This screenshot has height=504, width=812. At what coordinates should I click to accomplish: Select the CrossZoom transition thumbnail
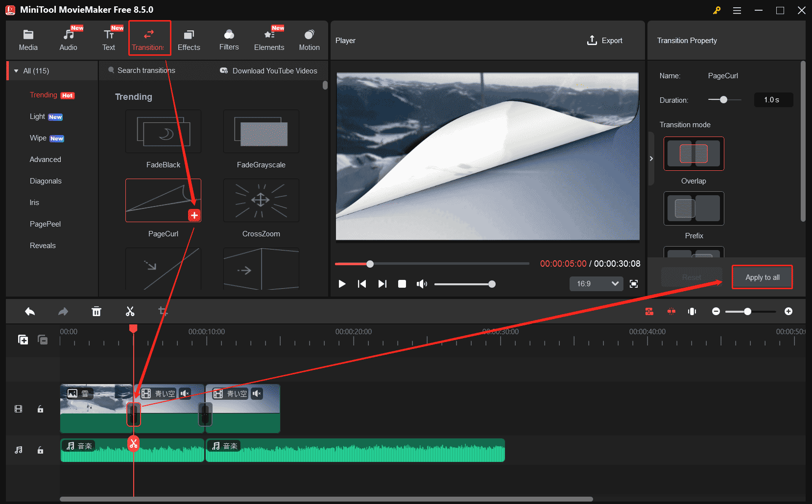pos(261,201)
